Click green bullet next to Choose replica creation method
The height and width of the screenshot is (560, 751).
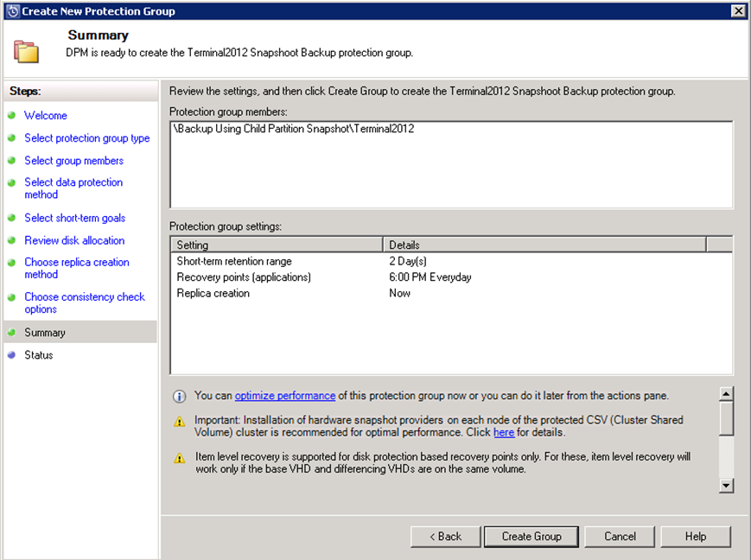pyautogui.click(x=12, y=262)
